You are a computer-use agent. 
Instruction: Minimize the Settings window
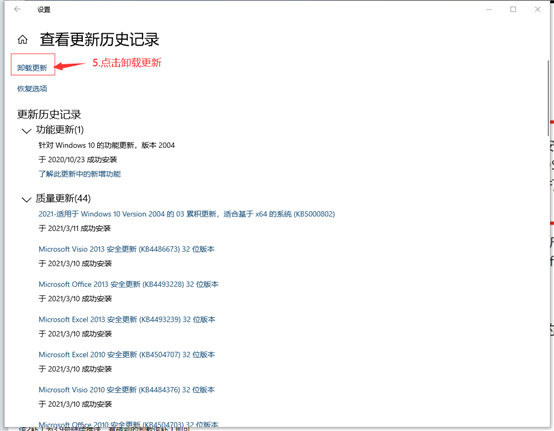pos(489,10)
